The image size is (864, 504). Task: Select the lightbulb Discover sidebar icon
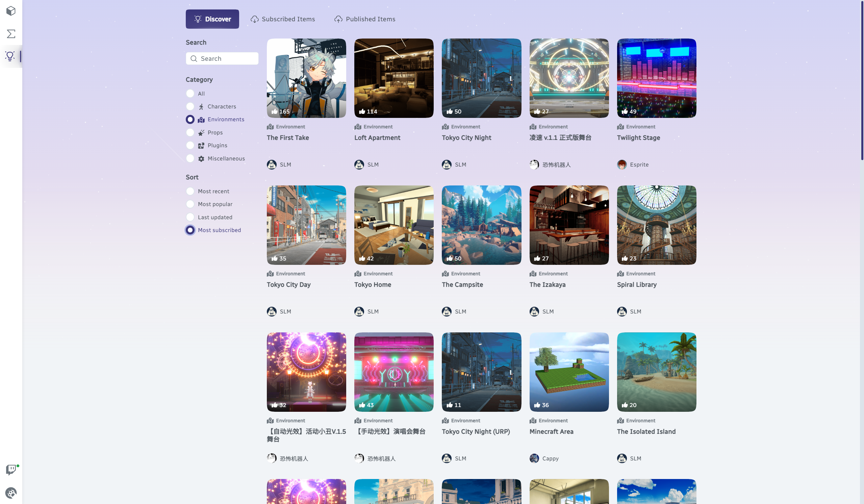10,56
